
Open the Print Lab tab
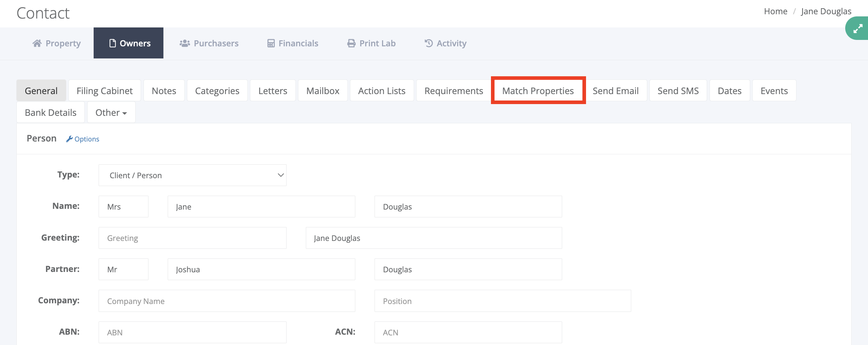(371, 43)
